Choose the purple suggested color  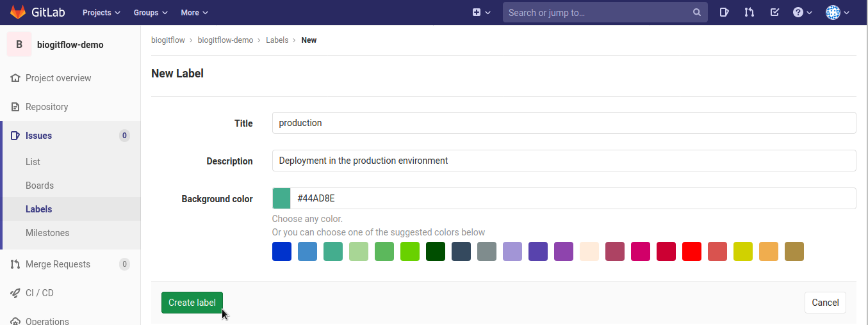click(564, 251)
